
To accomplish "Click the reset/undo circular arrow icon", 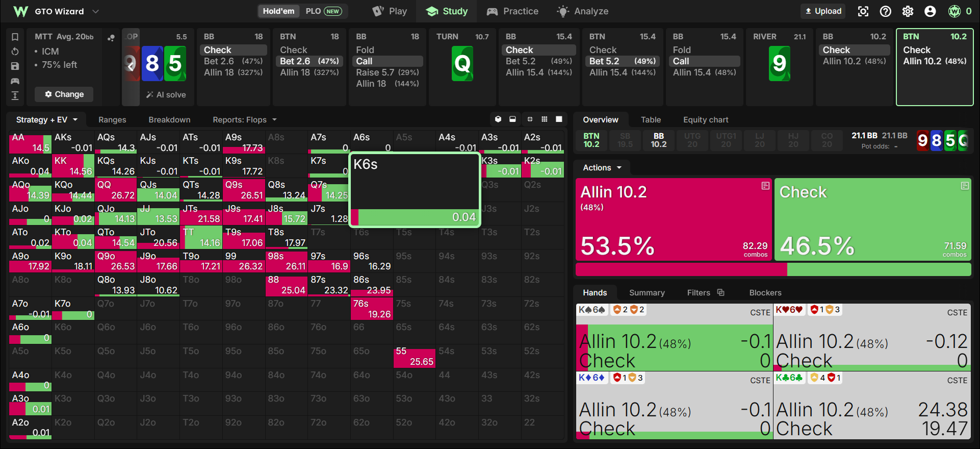I will point(15,52).
